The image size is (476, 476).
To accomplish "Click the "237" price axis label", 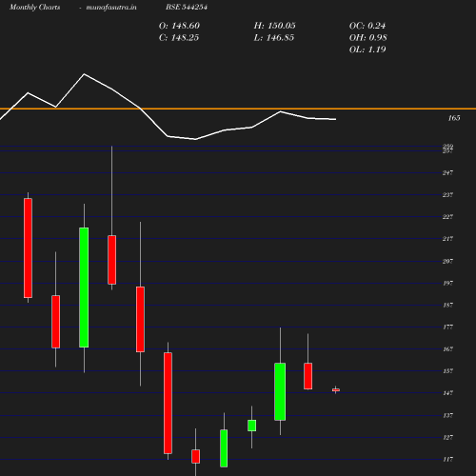I will [x=447, y=195].
